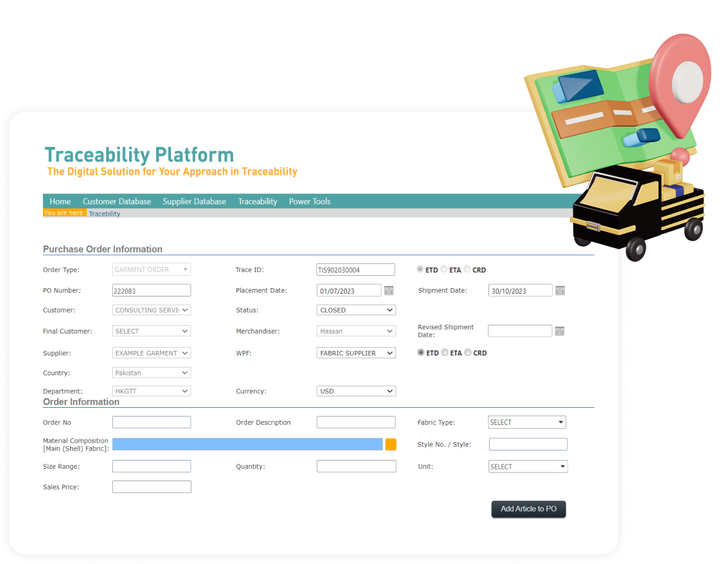The height and width of the screenshot is (564, 728).
Task: Click the PO Number input field
Action: click(x=151, y=290)
